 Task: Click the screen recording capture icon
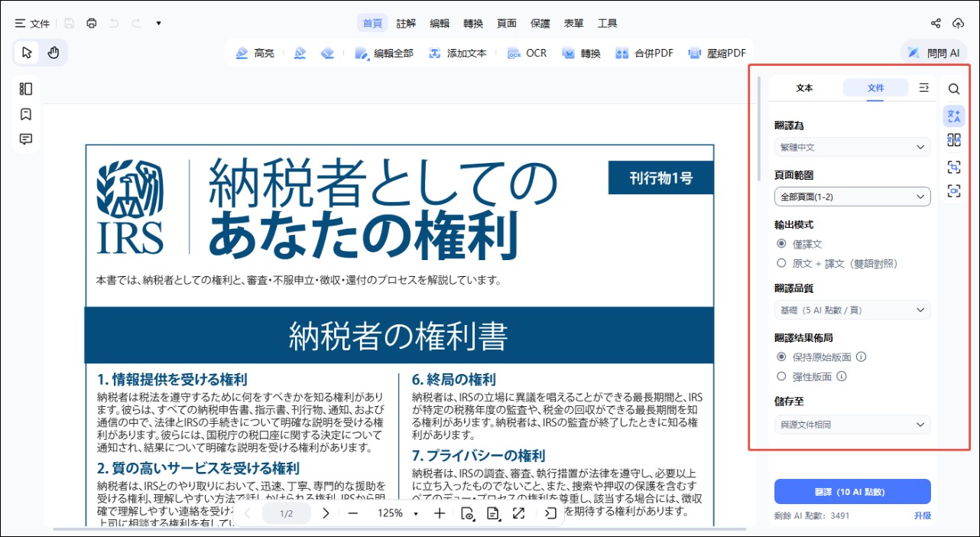tap(954, 191)
